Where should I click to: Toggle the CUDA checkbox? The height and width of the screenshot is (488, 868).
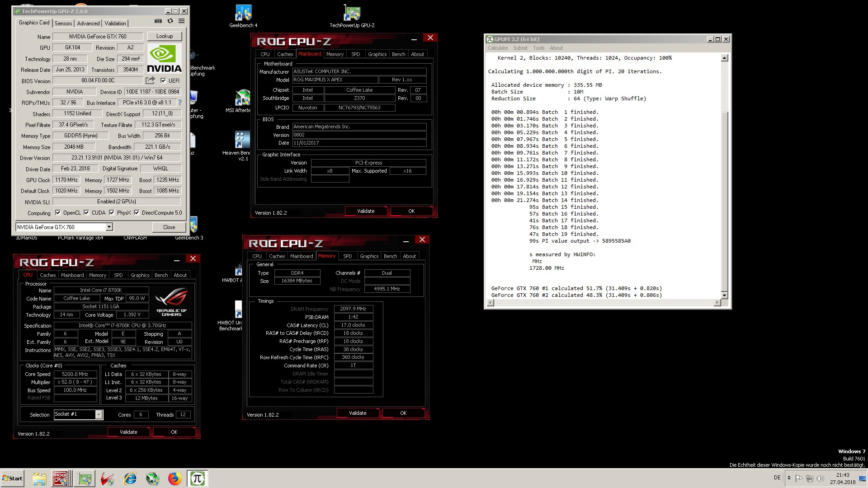pos(86,212)
